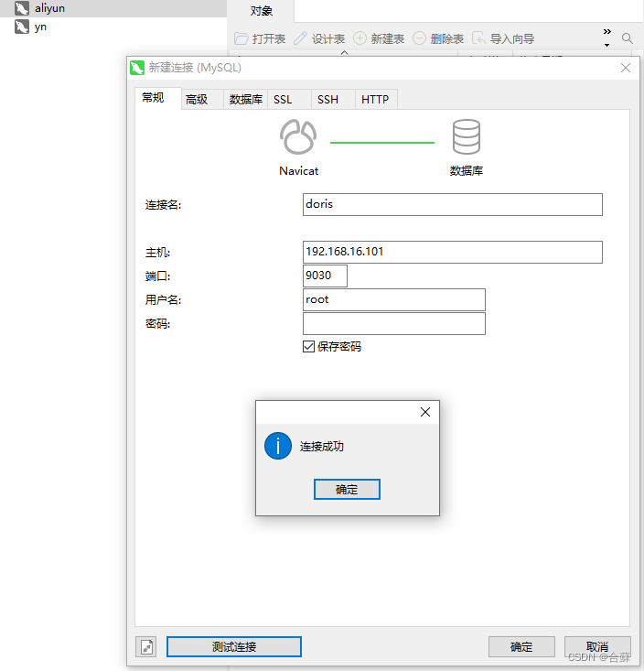Screen dimensions: 644x671
Task: Switch to the HTTP tab
Action: [x=376, y=99]
